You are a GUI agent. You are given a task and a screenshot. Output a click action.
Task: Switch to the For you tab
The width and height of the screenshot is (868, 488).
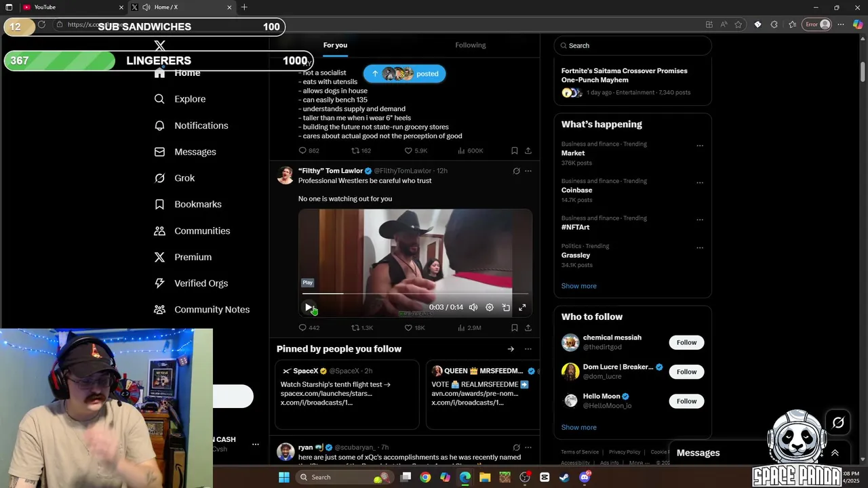coord(335,45)
